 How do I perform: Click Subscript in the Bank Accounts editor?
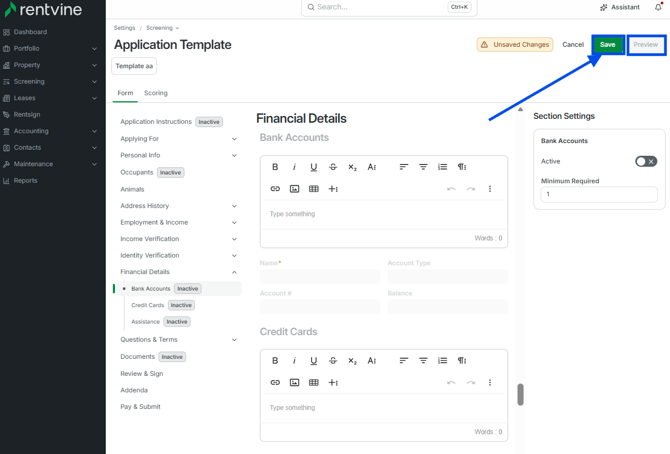(352, 167)
